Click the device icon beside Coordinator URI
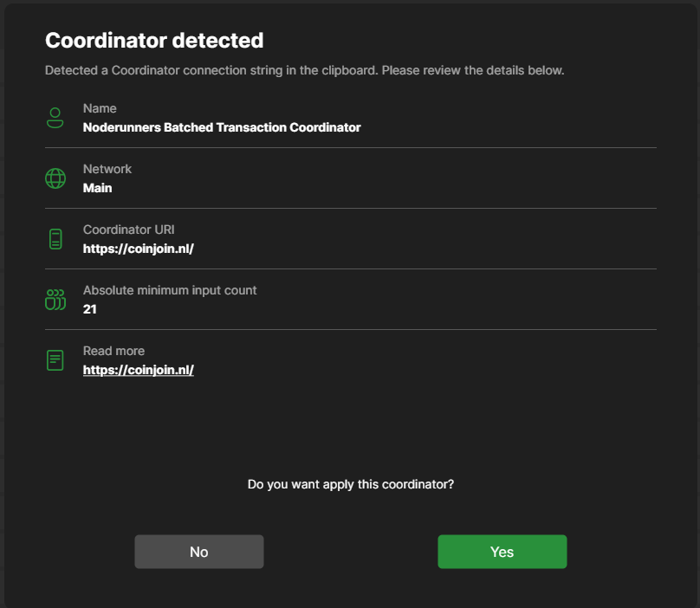This screenshot has width=700, height=608. pos(55,239)
